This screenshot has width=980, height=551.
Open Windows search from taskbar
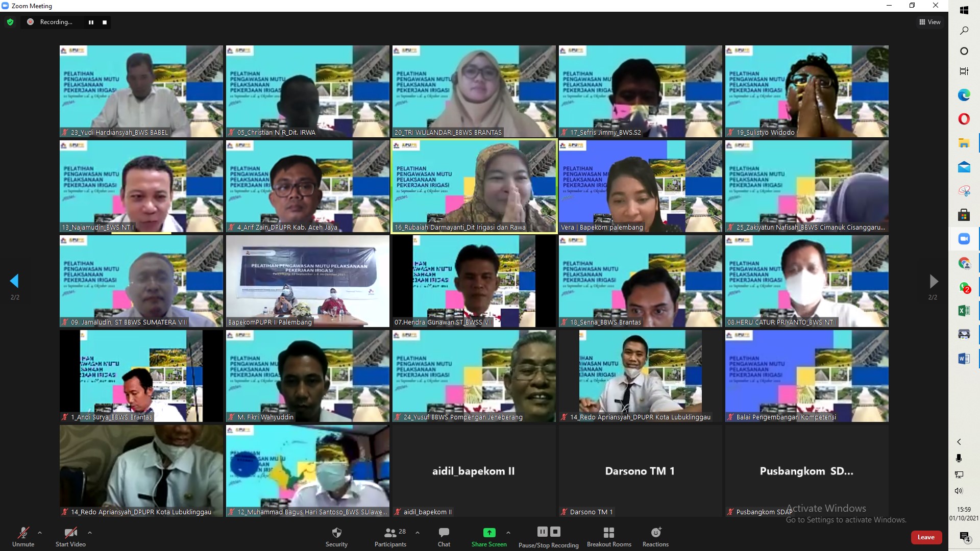[x=964, y=31]
